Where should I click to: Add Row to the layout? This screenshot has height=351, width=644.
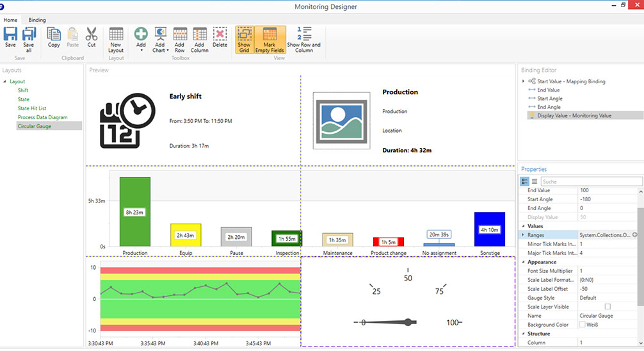tap(180, 40)
